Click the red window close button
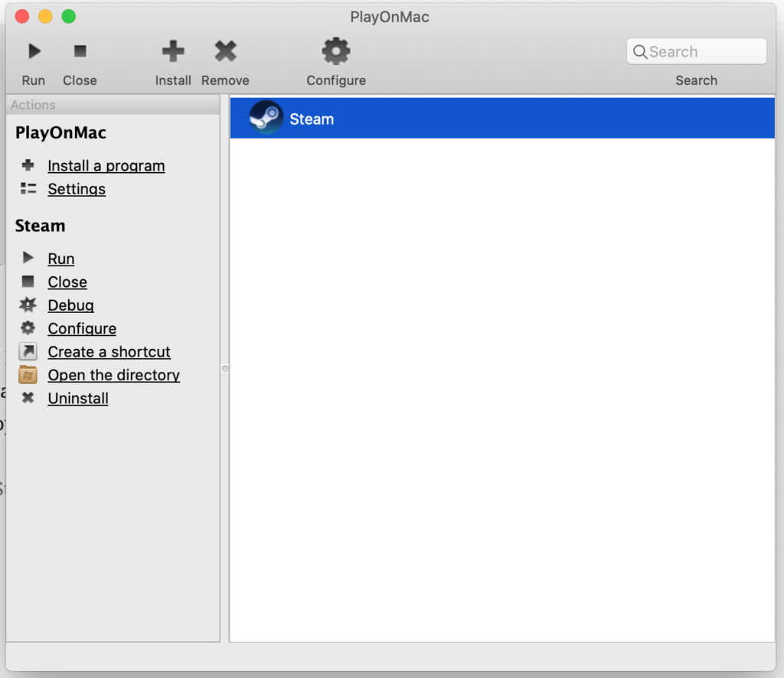The width and height of the screenshot is (784, 678). (22, 17)
